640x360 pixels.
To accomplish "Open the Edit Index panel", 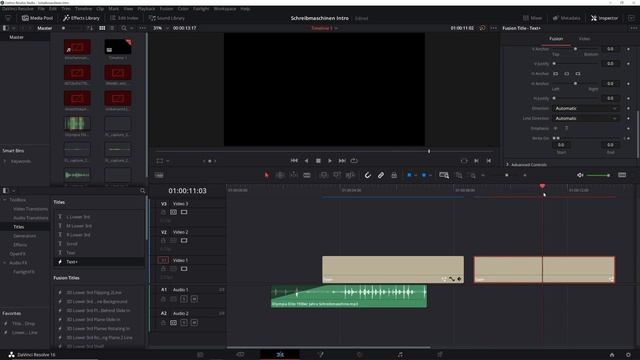I will pyautogui.click(x=124, y=18).
